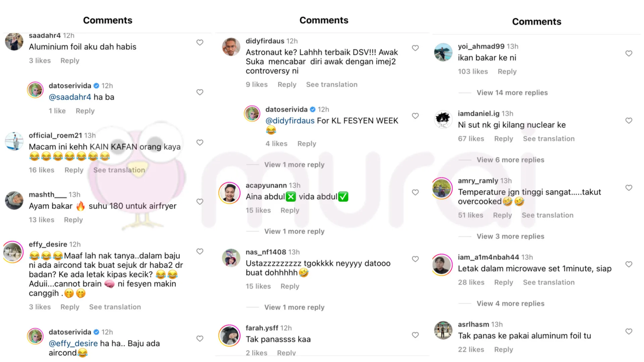Image resolution: width=644 pixels, height=362 pixels.
Task: Heart asrlhasm's aluminum foil comment
Action: pyautogui.click(x=629, y=331)
